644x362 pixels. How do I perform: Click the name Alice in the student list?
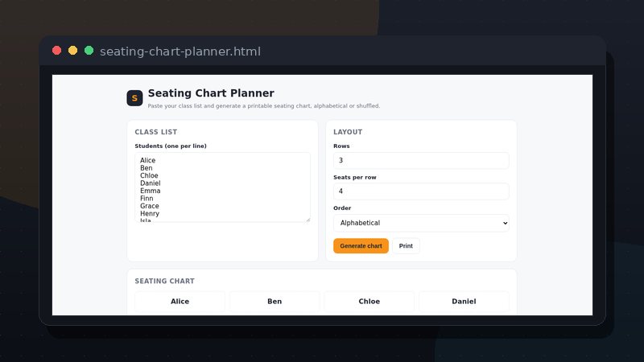click(x=148, y=160)
